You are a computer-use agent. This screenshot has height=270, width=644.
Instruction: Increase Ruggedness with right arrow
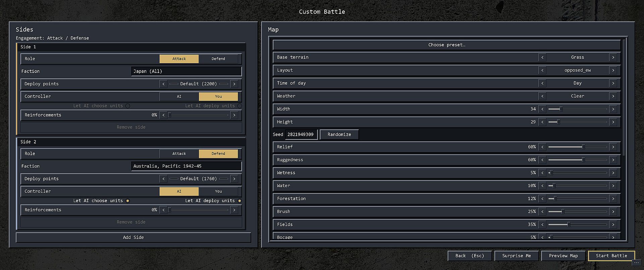coord(613,160)
